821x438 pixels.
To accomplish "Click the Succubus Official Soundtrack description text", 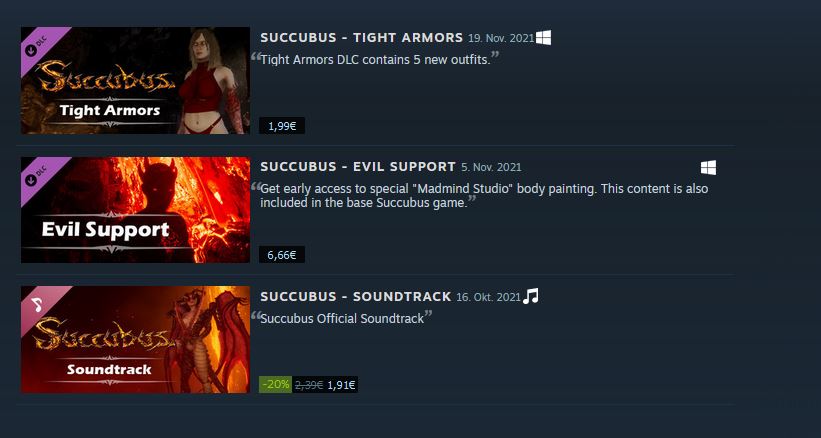I will pos(341,319).
